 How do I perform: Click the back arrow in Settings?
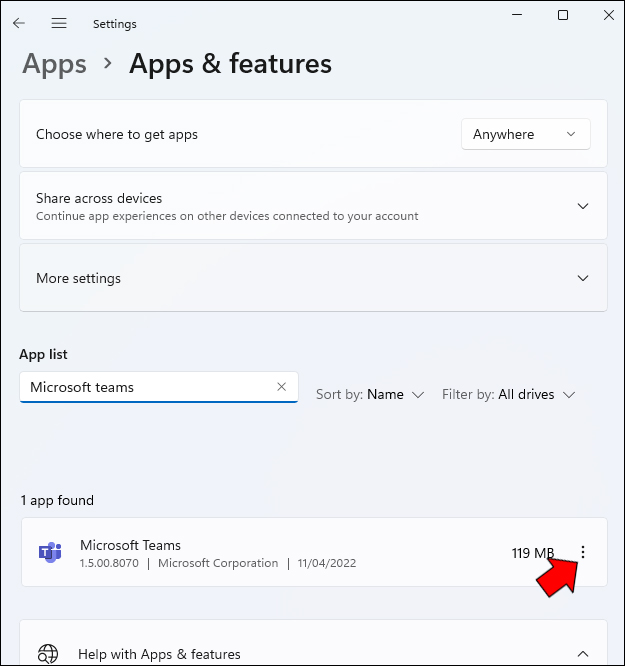19,23
